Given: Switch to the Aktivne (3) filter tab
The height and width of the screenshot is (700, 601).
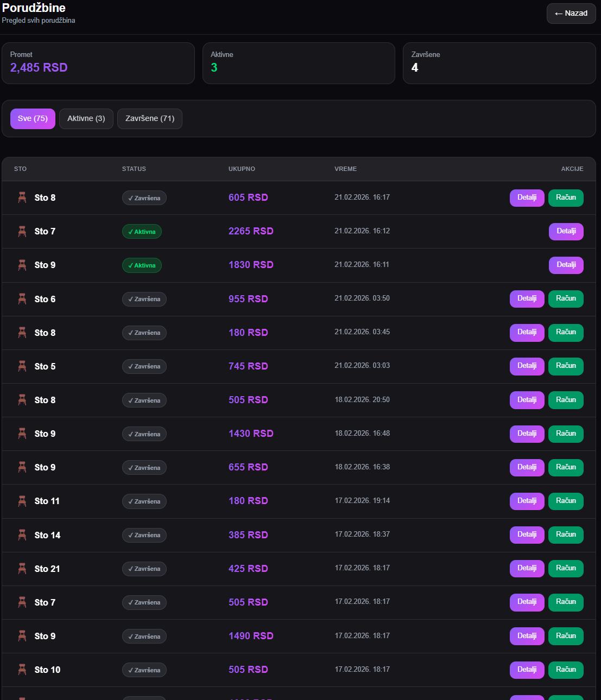Looking at the screenshot, I should tap(86, 119).
